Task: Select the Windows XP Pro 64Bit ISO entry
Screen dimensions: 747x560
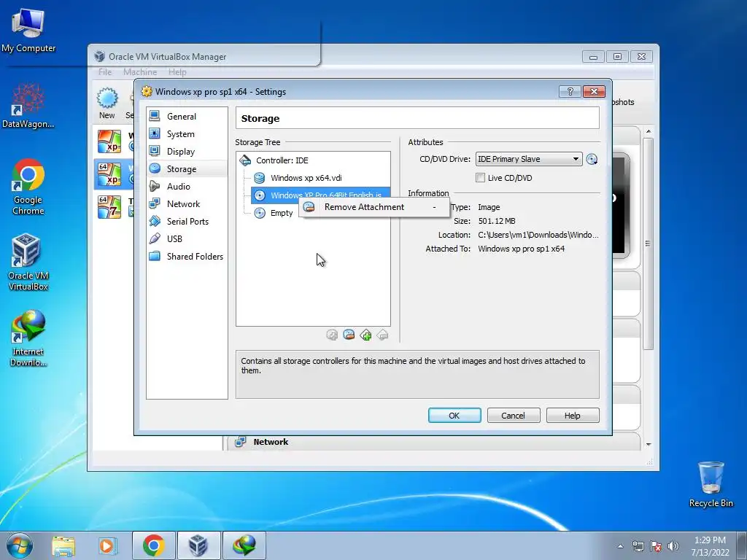Action: point(320,194)
